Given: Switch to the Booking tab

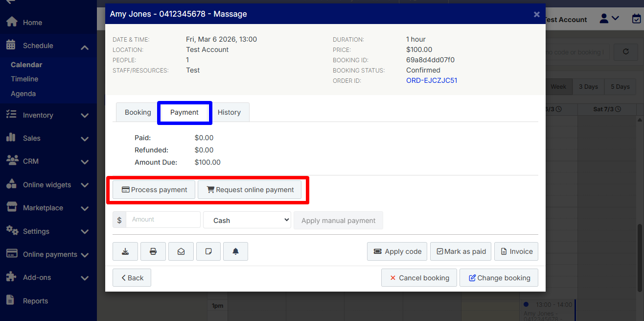Looking at the screenshot, I should click(x=138, y=112).
